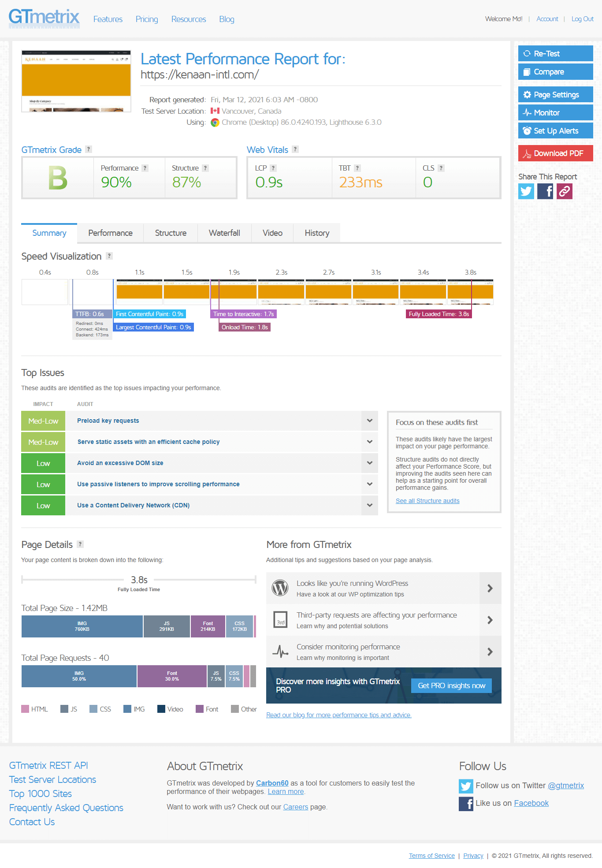Click the Video legend color swatch
Viewport: 602px width, 868px height.
tap(161, 709)
